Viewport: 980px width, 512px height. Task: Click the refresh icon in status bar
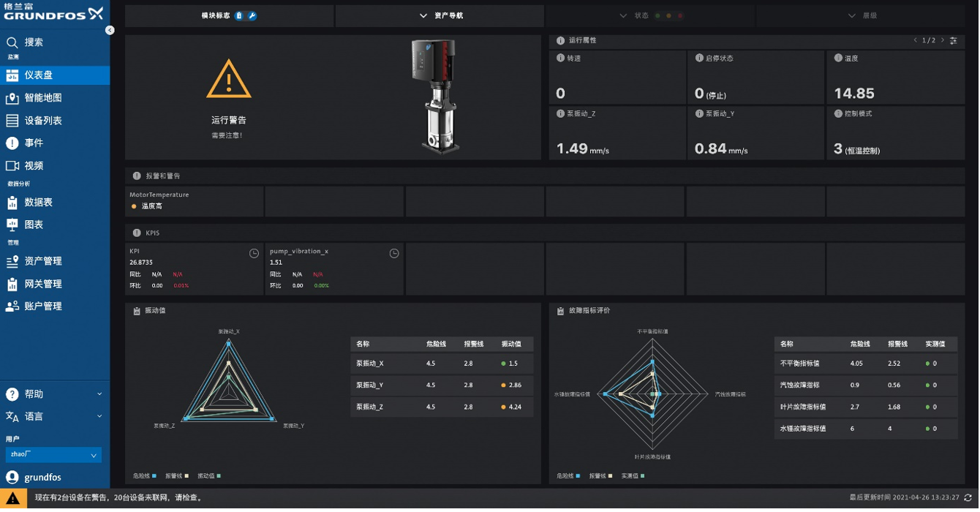968,498
